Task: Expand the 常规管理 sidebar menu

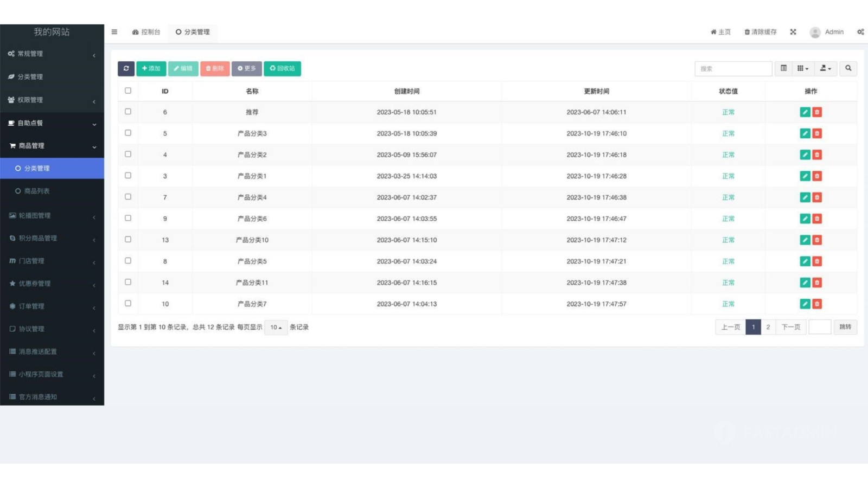Action: [52, 54]
